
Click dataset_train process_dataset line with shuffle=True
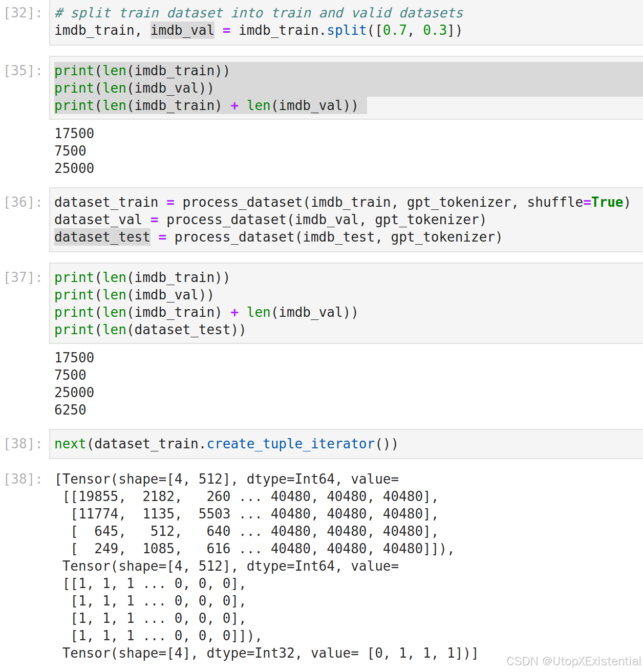click(x=342, y=202)
